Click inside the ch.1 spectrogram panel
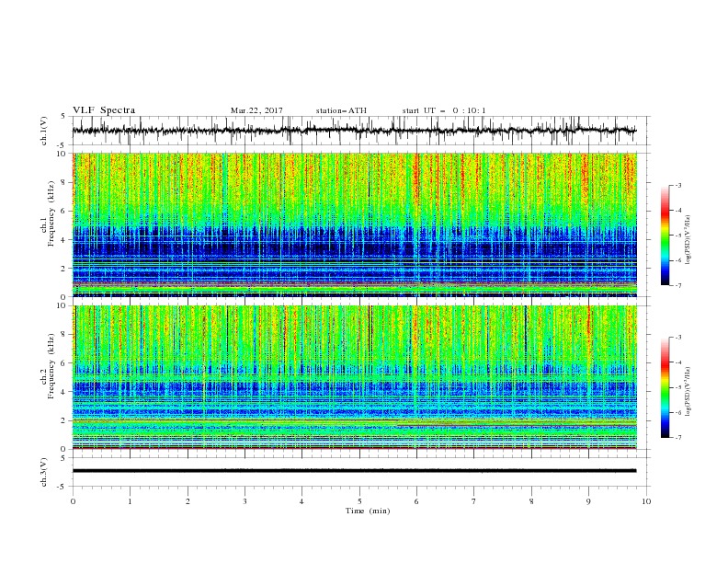Viewport: 728px width, 563px height. tap(355, 224)
